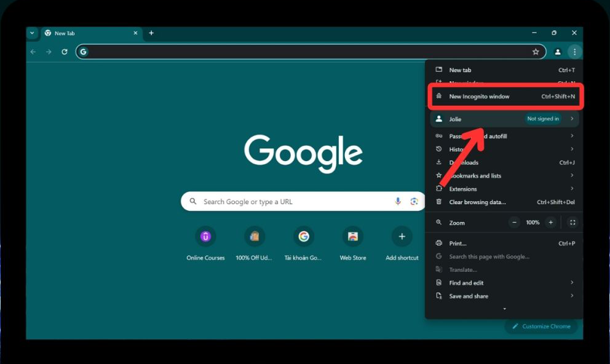Minimize the Chrome window

pyautogui.click(x=534, y=33)
